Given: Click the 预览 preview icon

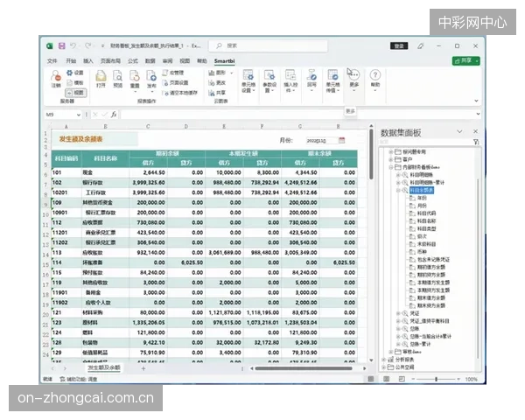Looking at the screenshot, I should click(117, 79).
